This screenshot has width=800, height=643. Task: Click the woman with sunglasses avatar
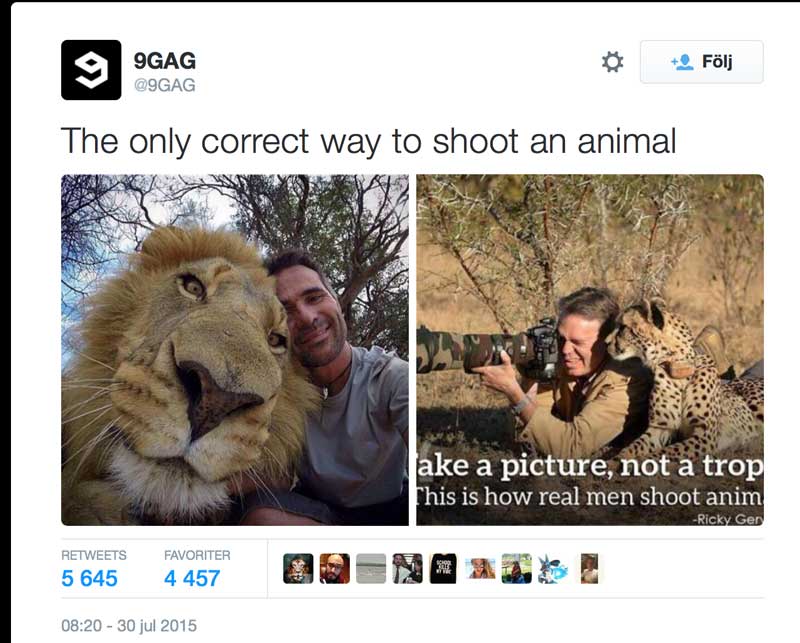pos(480,568)
